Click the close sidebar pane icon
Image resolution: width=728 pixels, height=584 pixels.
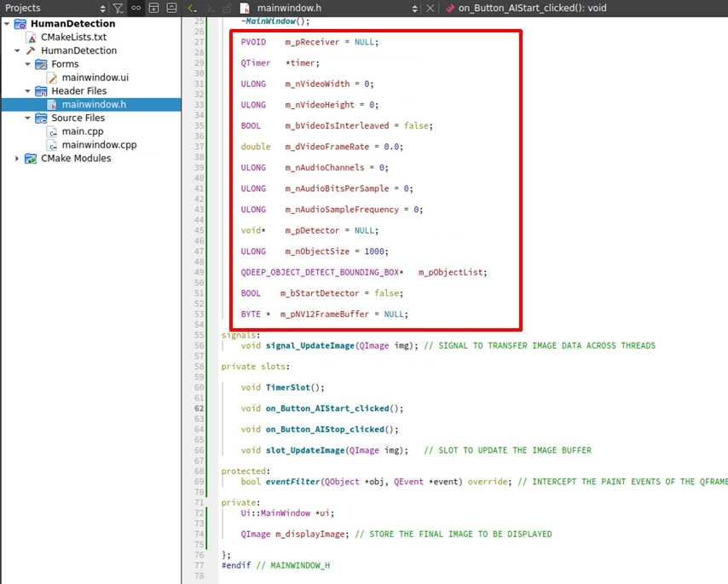click(171, 8)
